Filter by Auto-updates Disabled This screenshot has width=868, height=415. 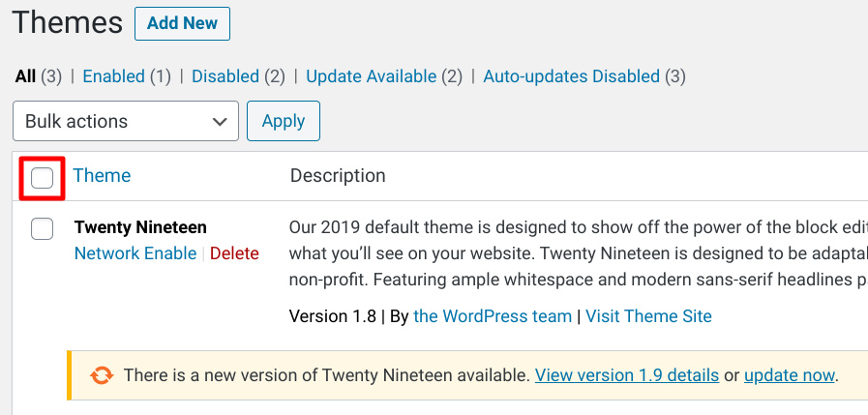571,76
